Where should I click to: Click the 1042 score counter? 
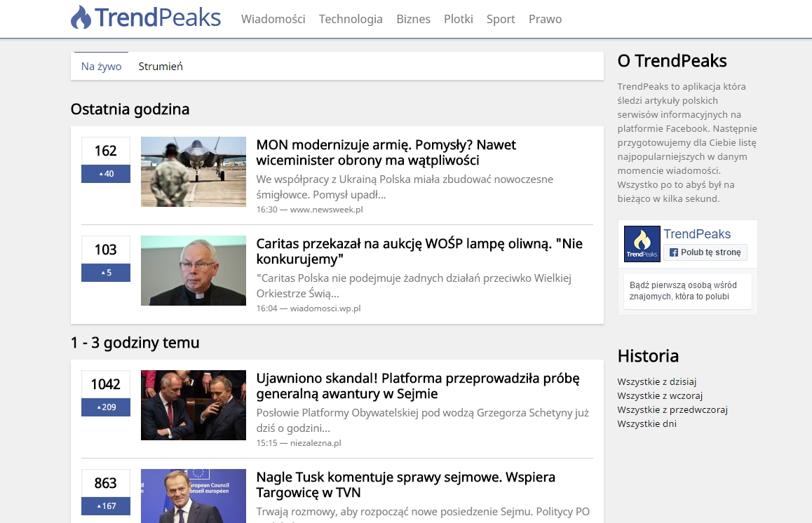coord(106,384)
